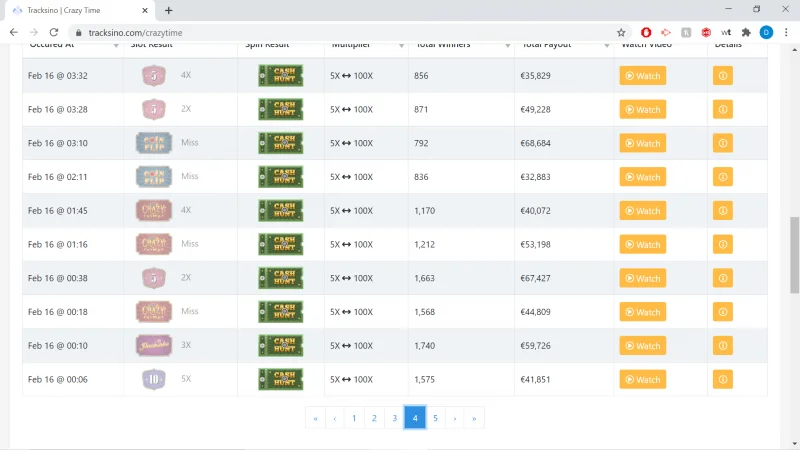Click the page vertical scrollbar thumb
Viewport: 800px width, 450px height.
(794, 255)
